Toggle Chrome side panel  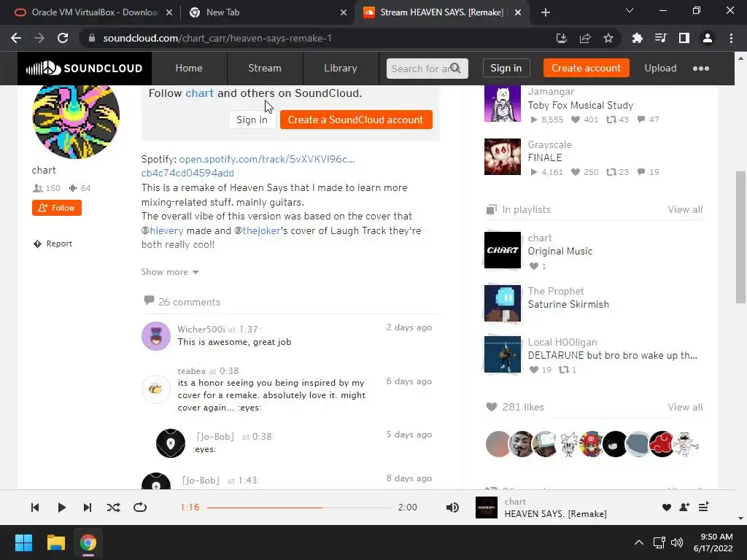[x=684, y=38]
